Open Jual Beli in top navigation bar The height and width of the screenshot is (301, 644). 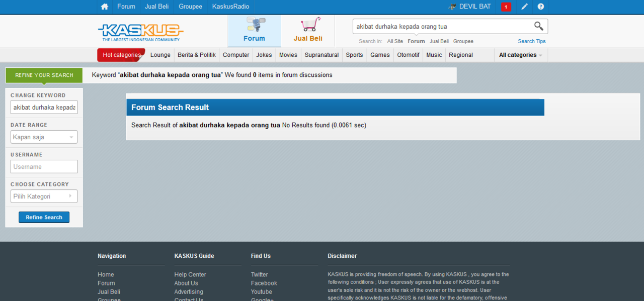pos(156,7)
